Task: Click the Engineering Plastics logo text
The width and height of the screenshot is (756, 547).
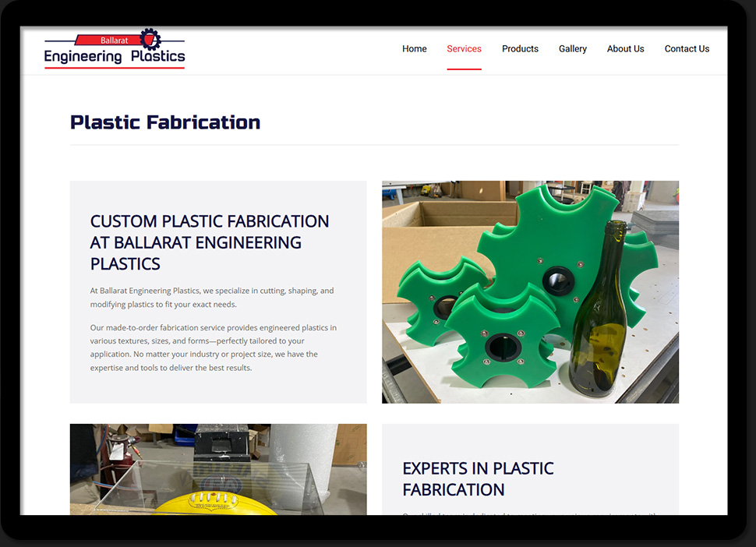Action: (115, 56)
